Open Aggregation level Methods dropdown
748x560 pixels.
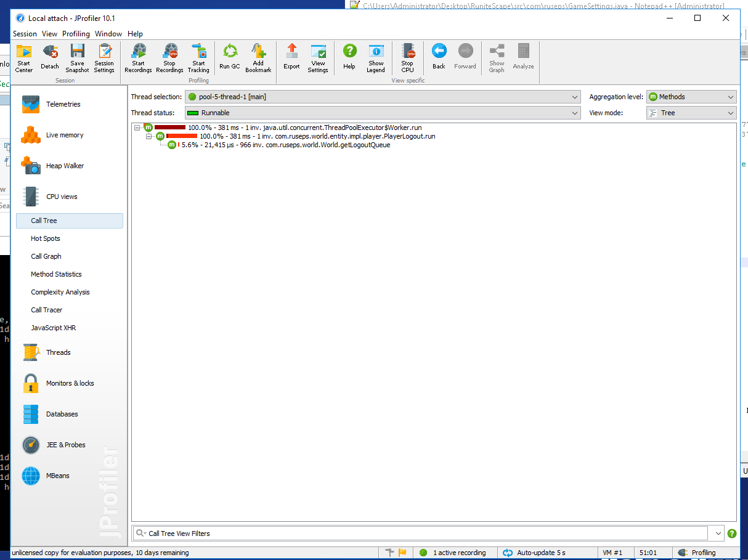click(x=691, y=97)
